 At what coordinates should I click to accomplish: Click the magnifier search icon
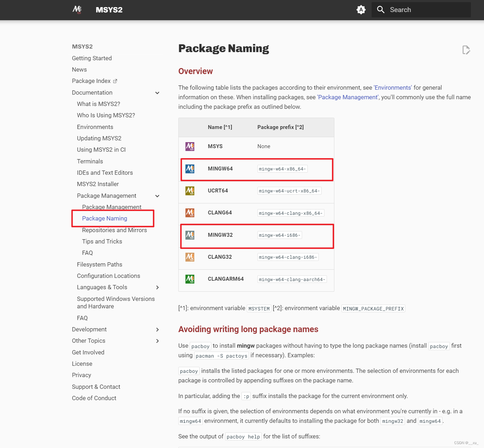click(x=381, y=10)
